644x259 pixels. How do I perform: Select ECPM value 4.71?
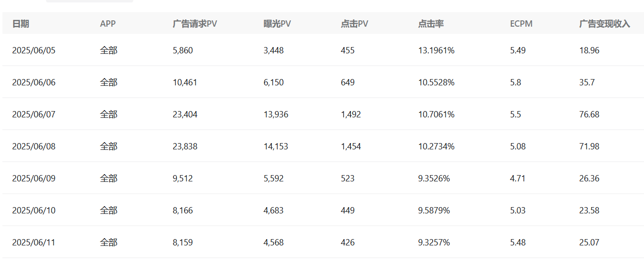(518, 178)
